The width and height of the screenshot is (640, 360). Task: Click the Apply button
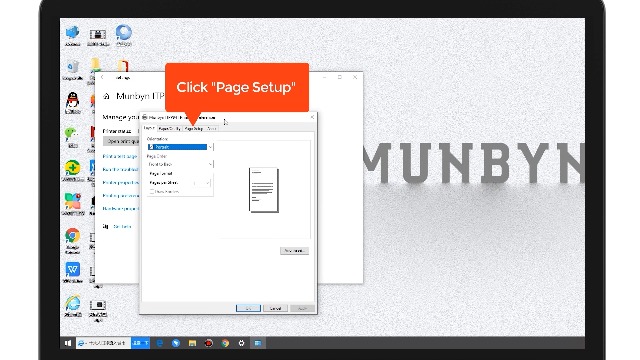302,308
